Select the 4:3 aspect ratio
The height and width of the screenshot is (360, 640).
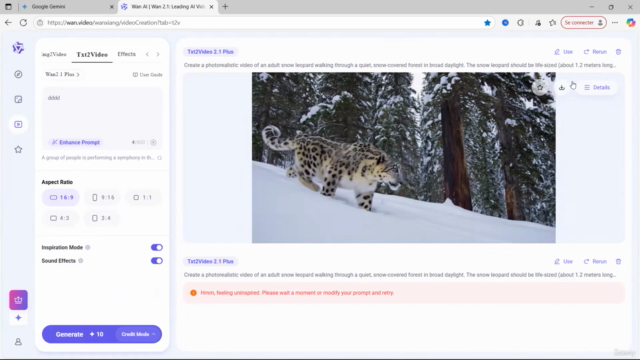60,218
